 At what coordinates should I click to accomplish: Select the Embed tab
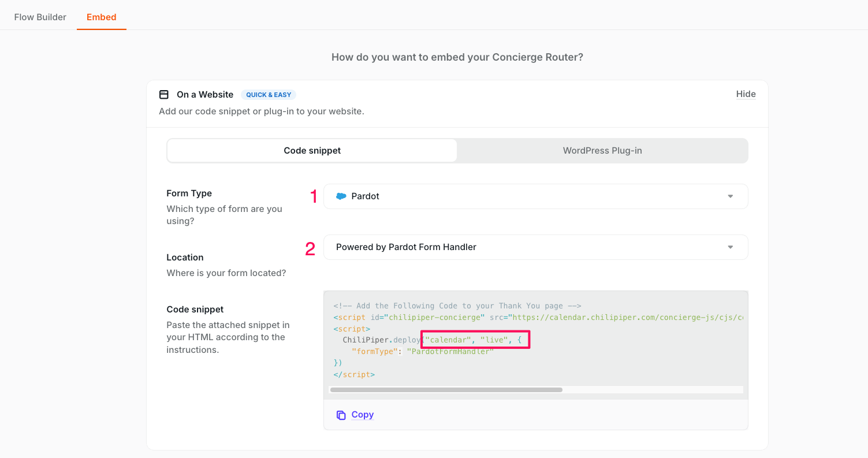[102, 17]
